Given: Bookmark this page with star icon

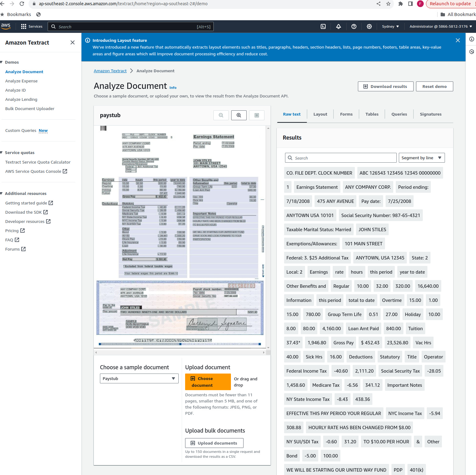Looking at the screenshot, I should [x=388, y=4].
